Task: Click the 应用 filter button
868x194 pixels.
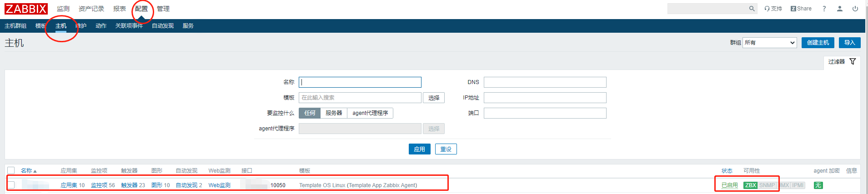Action: click(419, 149)
